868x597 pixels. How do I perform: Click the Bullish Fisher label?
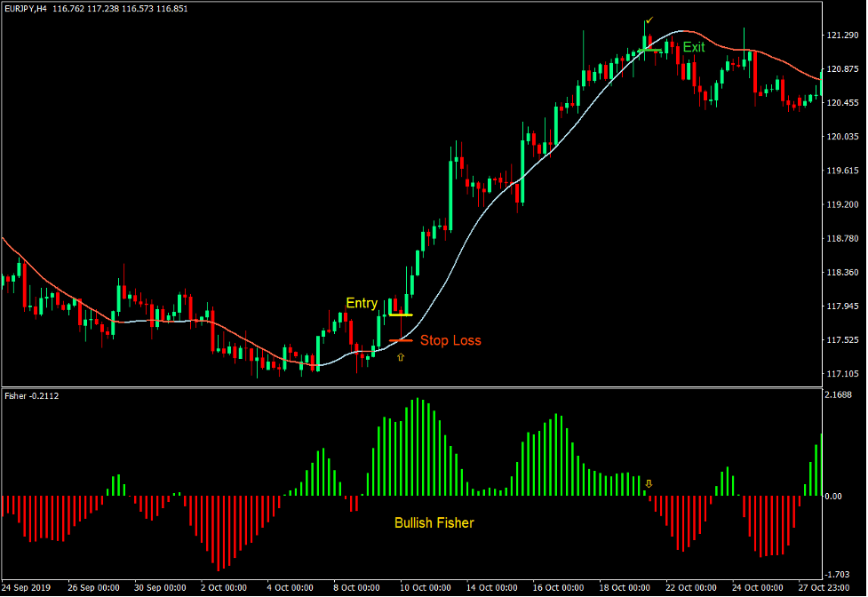pyautogui.click(x=434, y=523)
